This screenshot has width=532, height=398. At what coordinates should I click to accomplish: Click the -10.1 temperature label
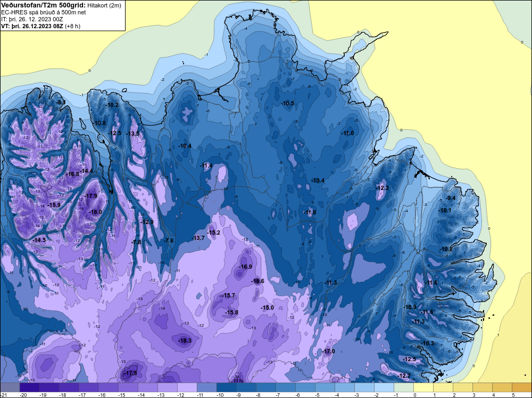coord(445,210)
